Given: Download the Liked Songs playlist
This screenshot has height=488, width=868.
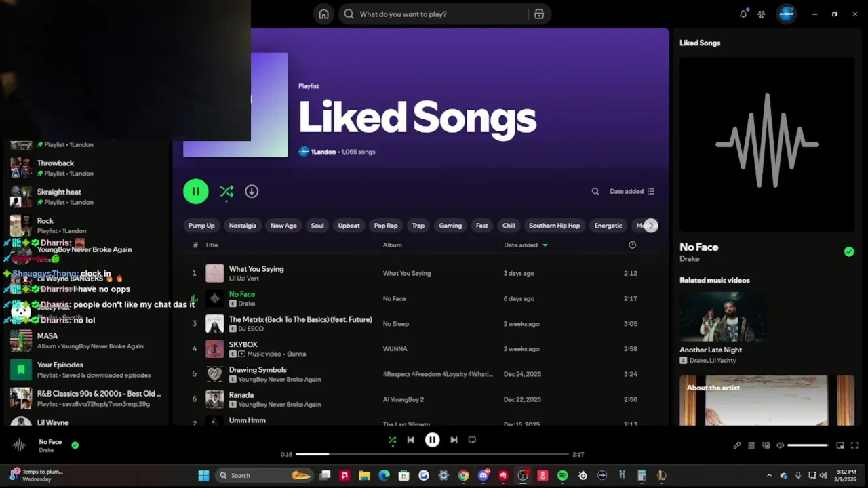Looking at the screenshot, I should 252,192.
